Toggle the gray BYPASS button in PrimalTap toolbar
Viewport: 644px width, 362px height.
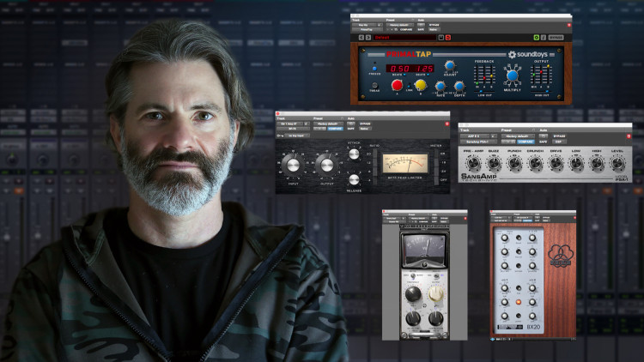(556, 38)
